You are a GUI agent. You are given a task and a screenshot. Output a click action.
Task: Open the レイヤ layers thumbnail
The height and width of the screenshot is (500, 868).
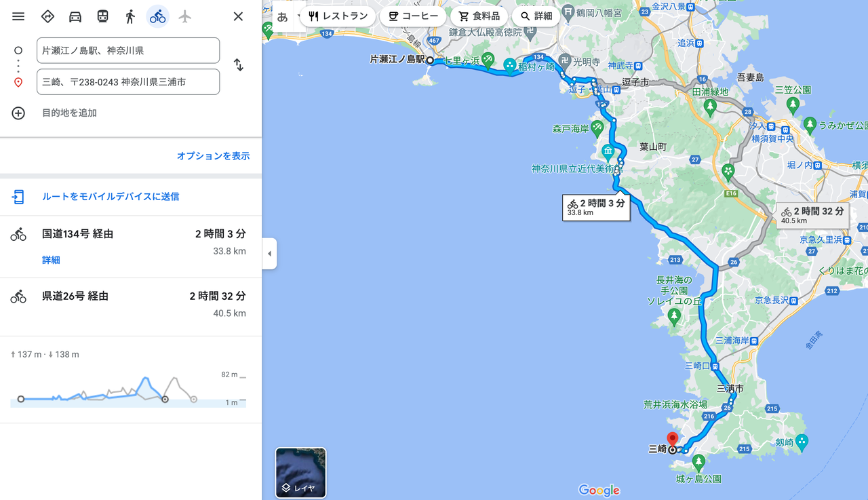(300, 472)
